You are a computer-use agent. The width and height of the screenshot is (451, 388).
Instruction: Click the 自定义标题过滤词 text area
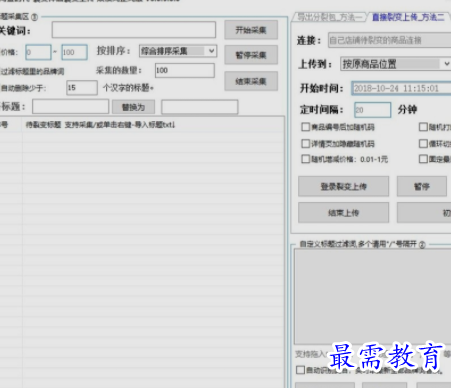[372, 296]
